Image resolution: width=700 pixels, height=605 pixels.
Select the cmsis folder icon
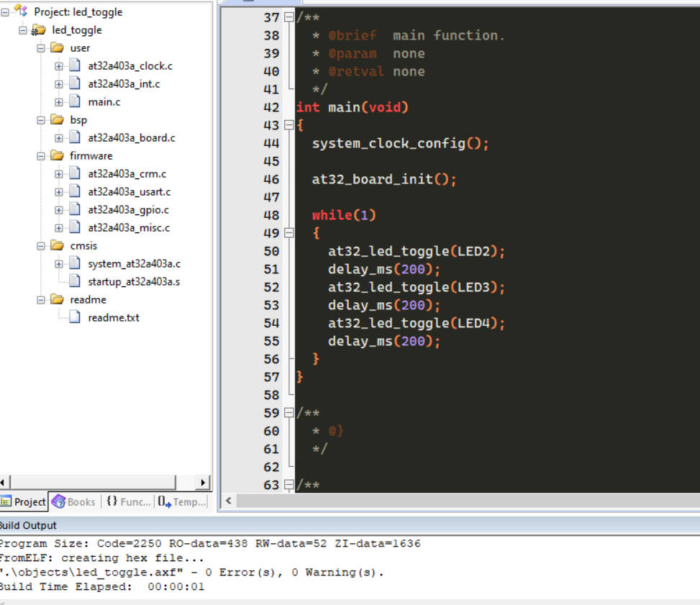pyautogui.click(x=57, y=245)
